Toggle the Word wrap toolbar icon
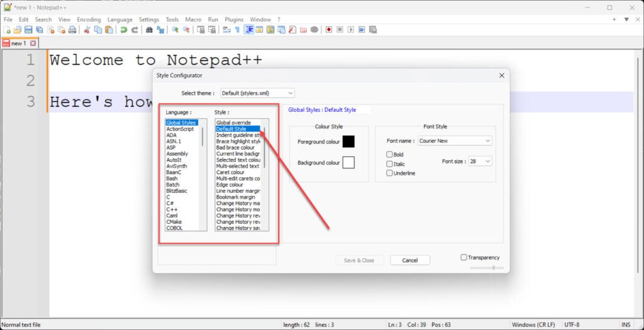Image resolution: width=644 pixels, height=330 pixels. click(x=226, y=30)
